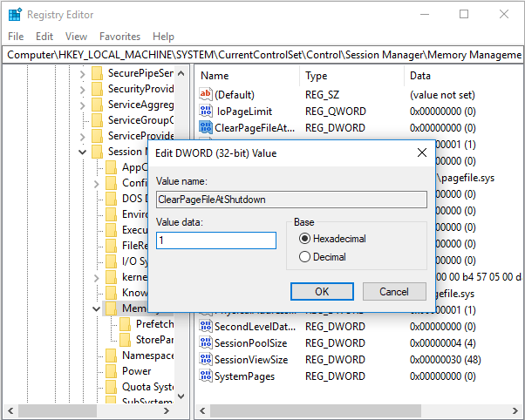The height and width of the screenshot is (420, 525).
Task: Click the Value name field ClearPageFileAtShutdown
Action: (291, 200)
